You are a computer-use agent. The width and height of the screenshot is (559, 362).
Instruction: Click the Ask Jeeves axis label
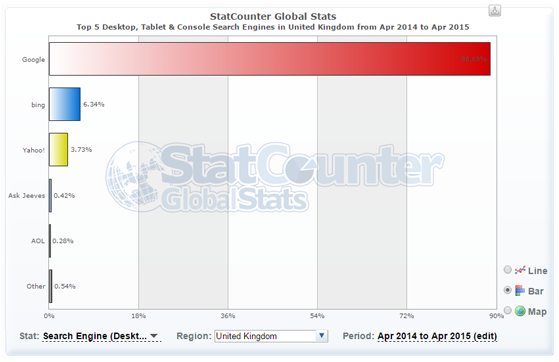coord(27,195)
